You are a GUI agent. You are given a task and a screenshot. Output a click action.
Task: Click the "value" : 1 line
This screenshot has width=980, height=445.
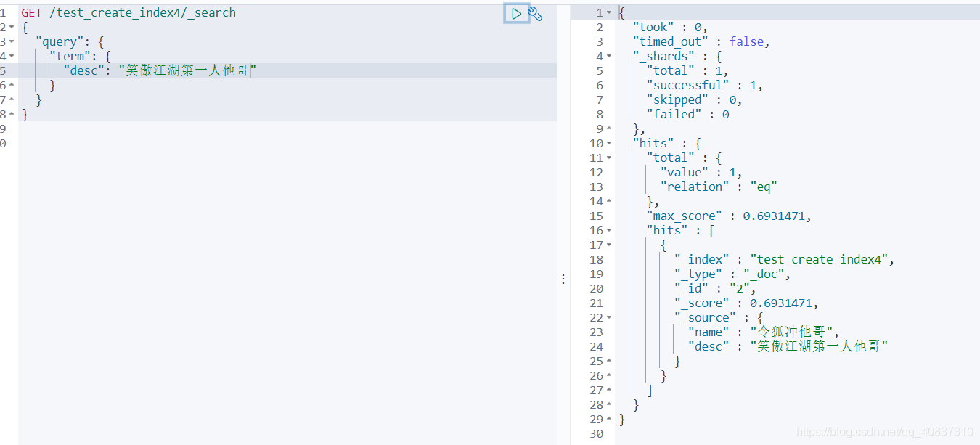coord(701,172)
